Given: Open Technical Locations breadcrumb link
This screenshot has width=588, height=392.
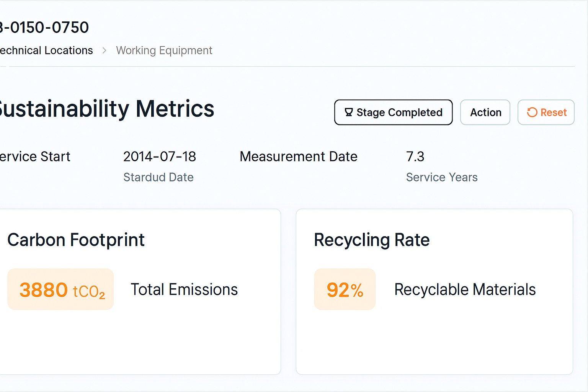Looking at the screenshot, I should 46,51.
